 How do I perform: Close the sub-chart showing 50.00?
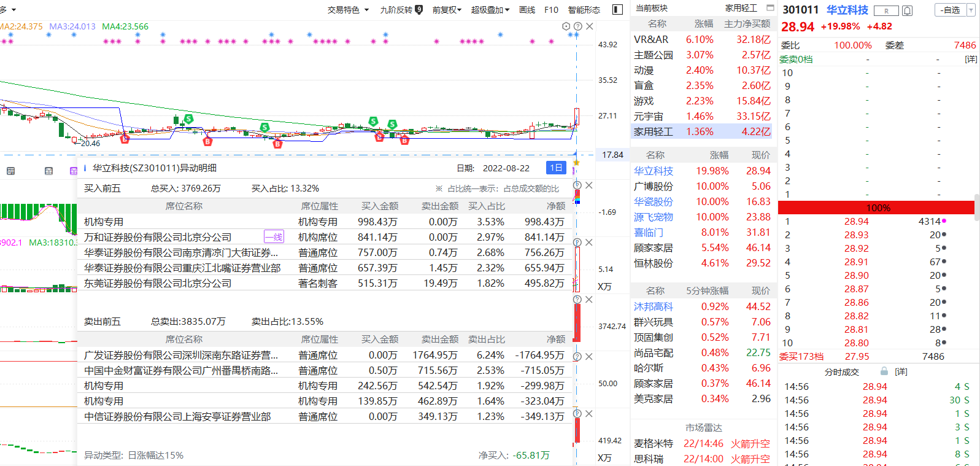pos(589,357)
